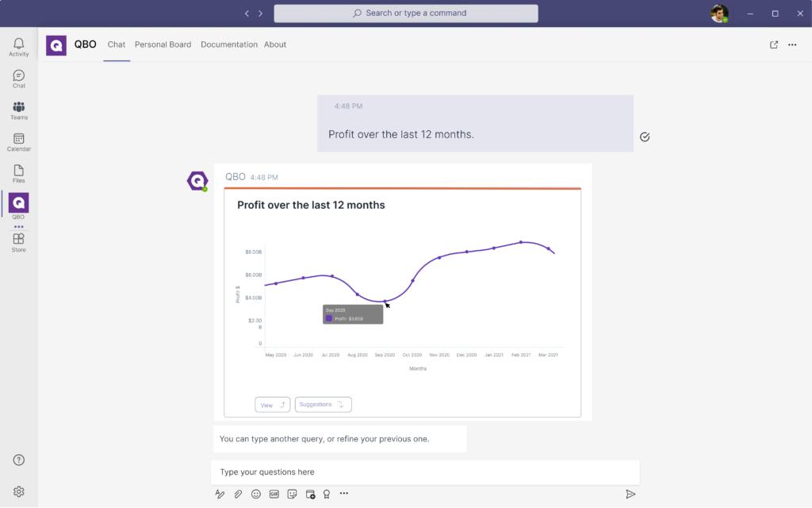Open the Store apps icon

pyautogui.click(x=18, y=242)
